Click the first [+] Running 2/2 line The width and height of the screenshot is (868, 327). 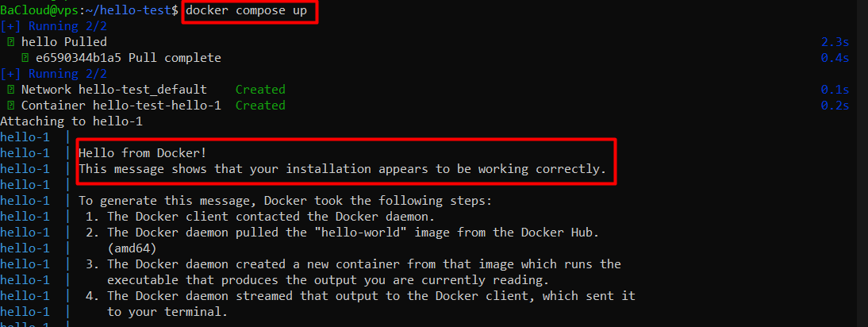[x=54, y=26]
